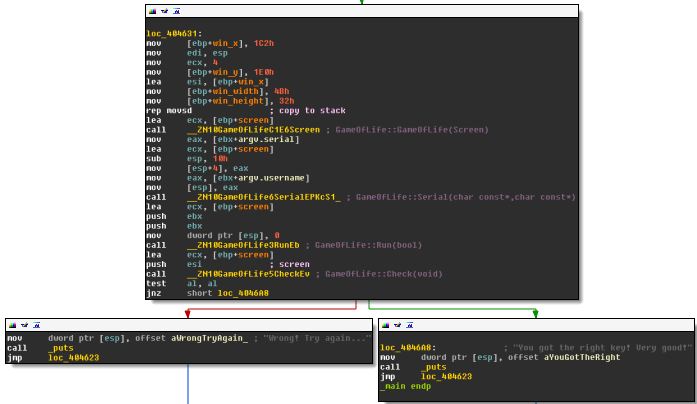This screenshot has height=404, width=697.
Task: Click the '_main endp' line
Action: [x=406, y=387]
